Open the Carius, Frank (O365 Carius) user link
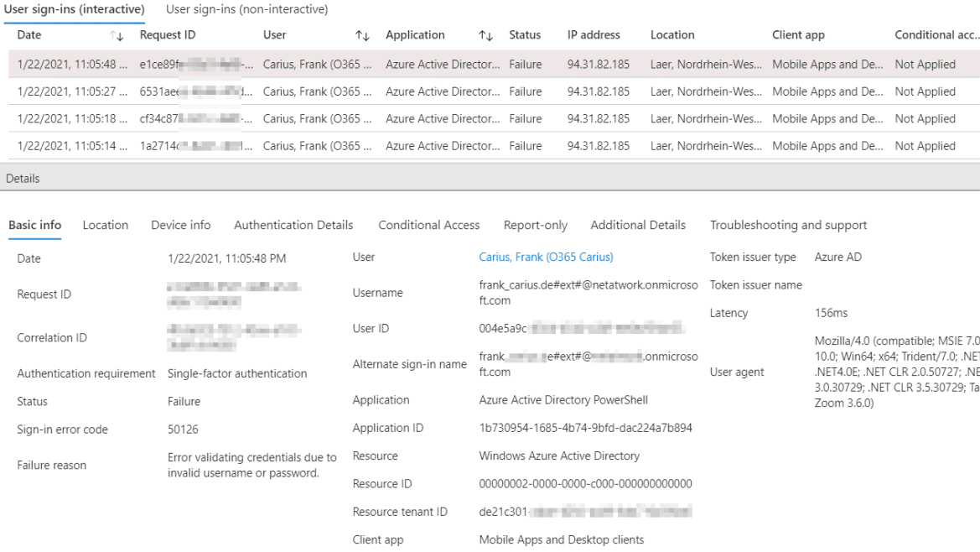Viewport: 980px width, 552px height. (x=547, y=257)
